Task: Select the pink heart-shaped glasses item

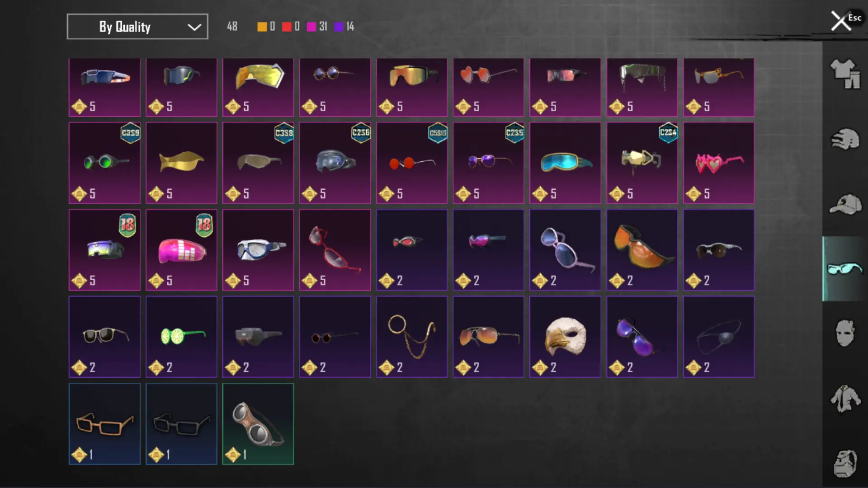Action: [719, 163]
